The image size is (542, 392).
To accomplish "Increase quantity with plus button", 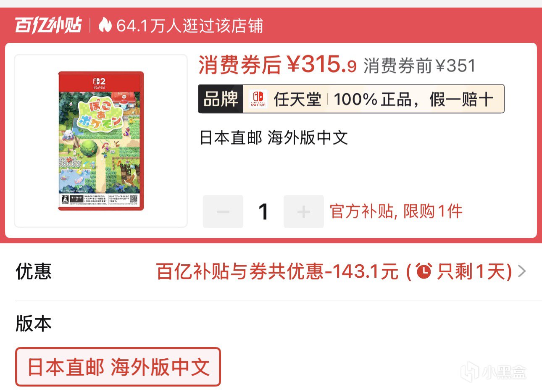I will tap(303, 211).
